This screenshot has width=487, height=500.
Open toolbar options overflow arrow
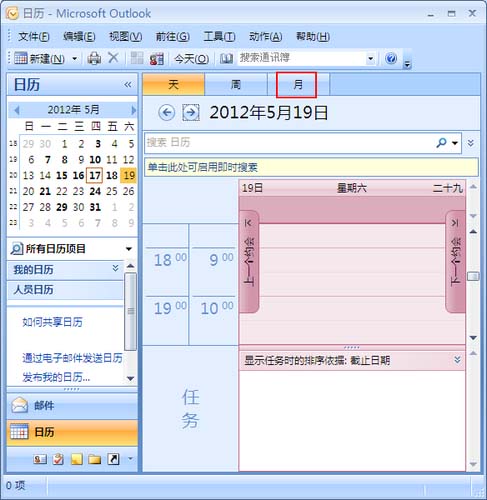click(407, 63)
